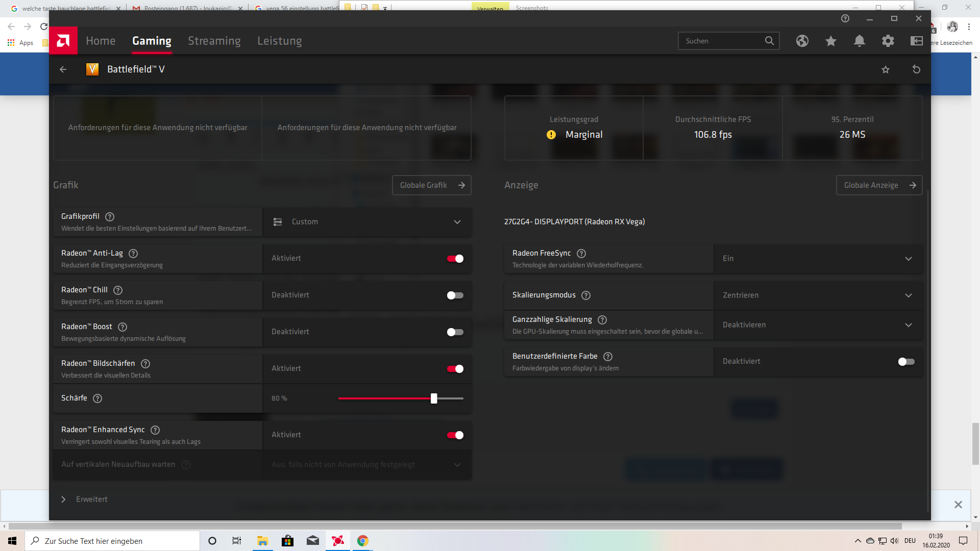
Task: Show help for Grafikprofil
Action: tap(110, 217)
